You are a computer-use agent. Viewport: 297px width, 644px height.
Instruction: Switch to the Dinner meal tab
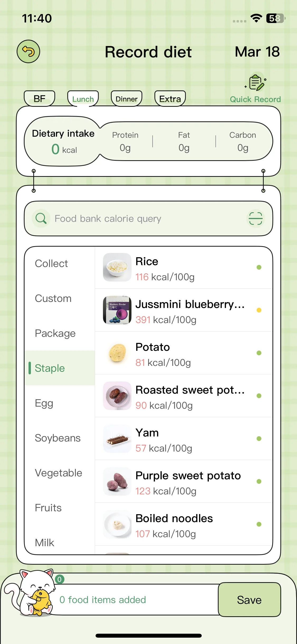pos(126,99)
